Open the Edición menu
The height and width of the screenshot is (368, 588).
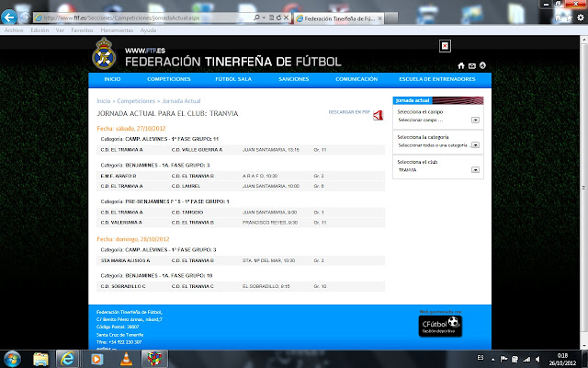coord(40,30)
